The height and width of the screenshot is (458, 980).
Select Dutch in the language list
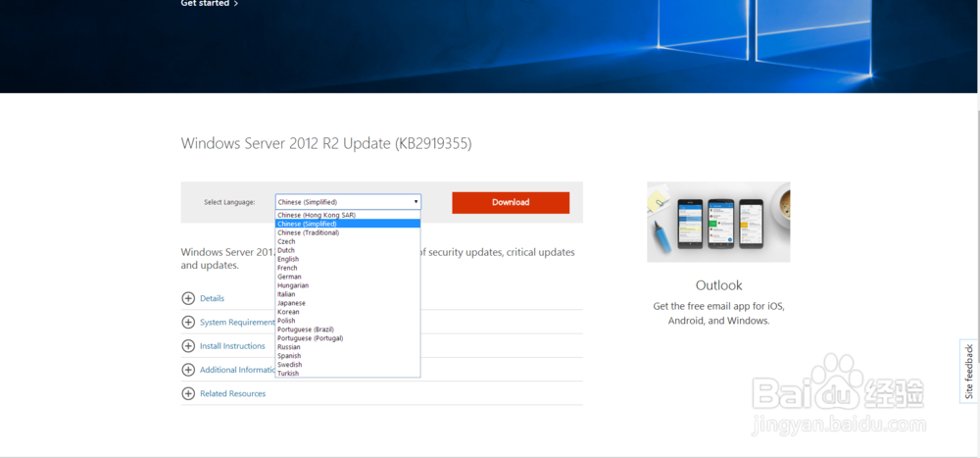click(x=348, y=250)
